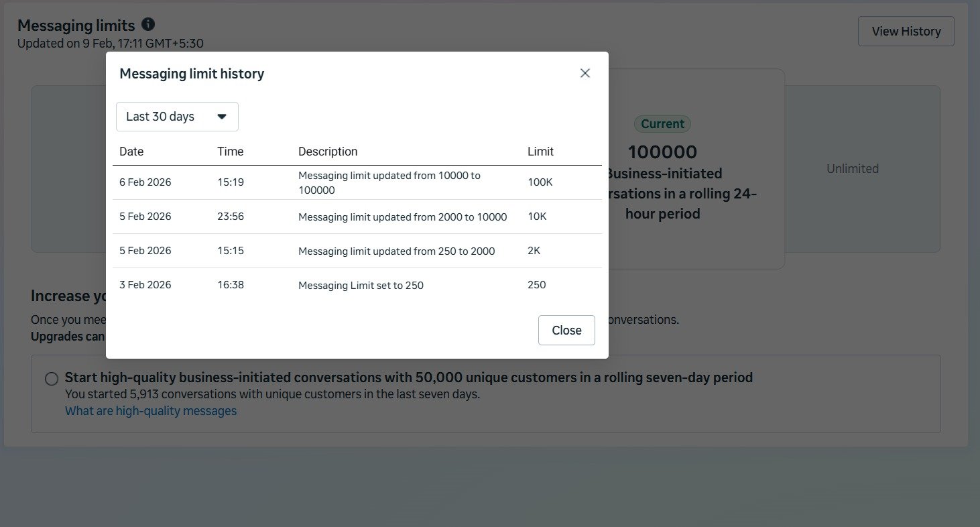Click the Messaging limit history dialog title
The height and width of the screenshot is (527, 980).
click(192, 74)
